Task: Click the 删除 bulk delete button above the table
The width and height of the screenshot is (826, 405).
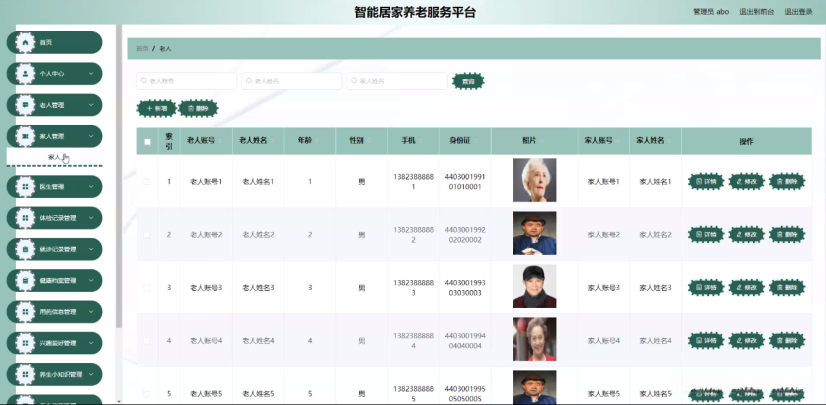Action: click(x=198, y=108)
